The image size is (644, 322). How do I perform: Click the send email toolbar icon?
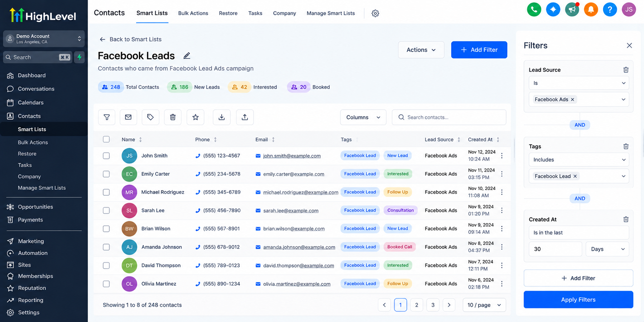(x=128, y=117)
